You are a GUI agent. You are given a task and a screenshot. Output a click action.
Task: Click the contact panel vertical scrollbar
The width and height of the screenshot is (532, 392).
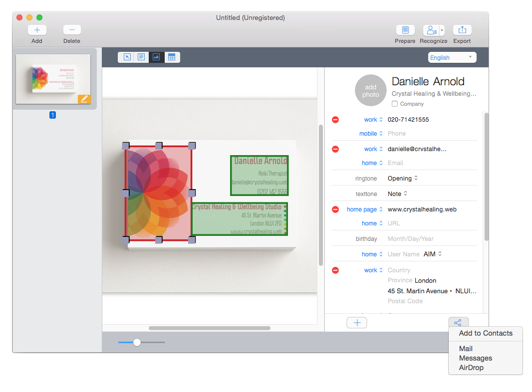[x=486, y=177]
